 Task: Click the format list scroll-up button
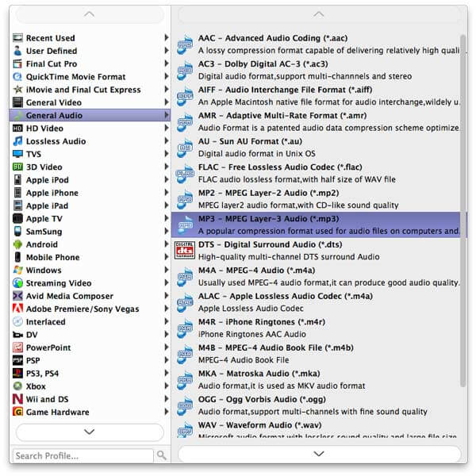pos(319,14)
